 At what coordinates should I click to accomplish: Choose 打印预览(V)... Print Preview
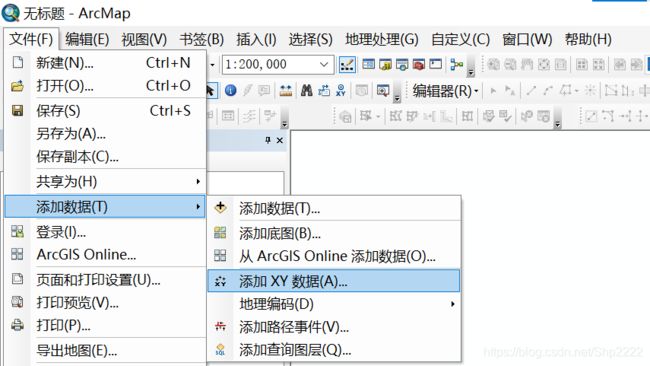105,303
